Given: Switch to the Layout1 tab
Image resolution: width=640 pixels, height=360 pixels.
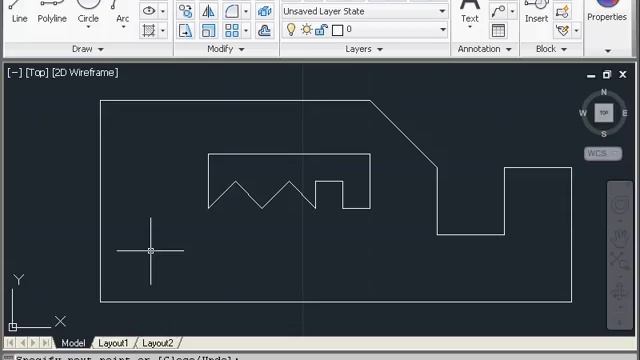Looking at the screenshot, I should (113, 343).
